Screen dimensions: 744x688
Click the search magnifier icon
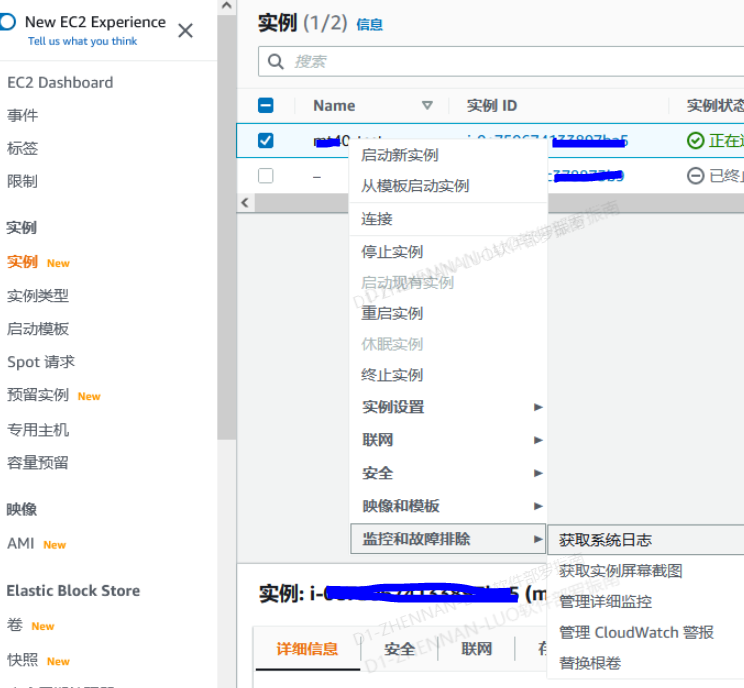point(277,62)
